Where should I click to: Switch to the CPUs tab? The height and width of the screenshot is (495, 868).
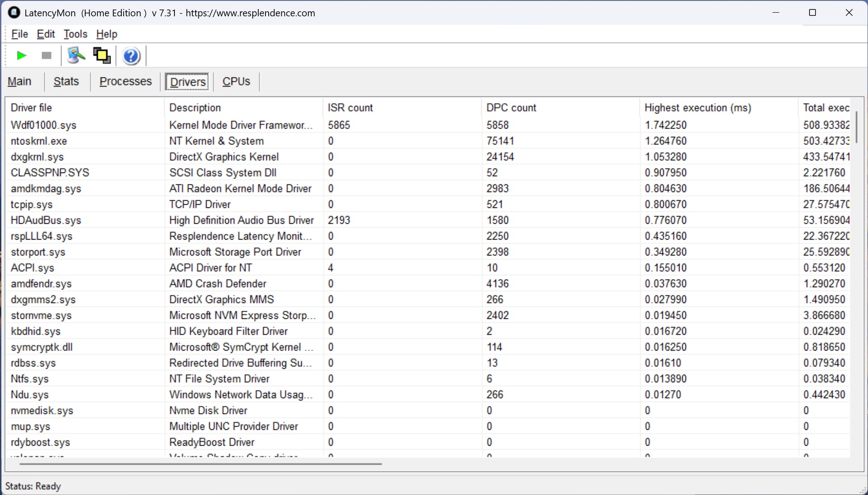pyautogui.click(x=236, y=82)
